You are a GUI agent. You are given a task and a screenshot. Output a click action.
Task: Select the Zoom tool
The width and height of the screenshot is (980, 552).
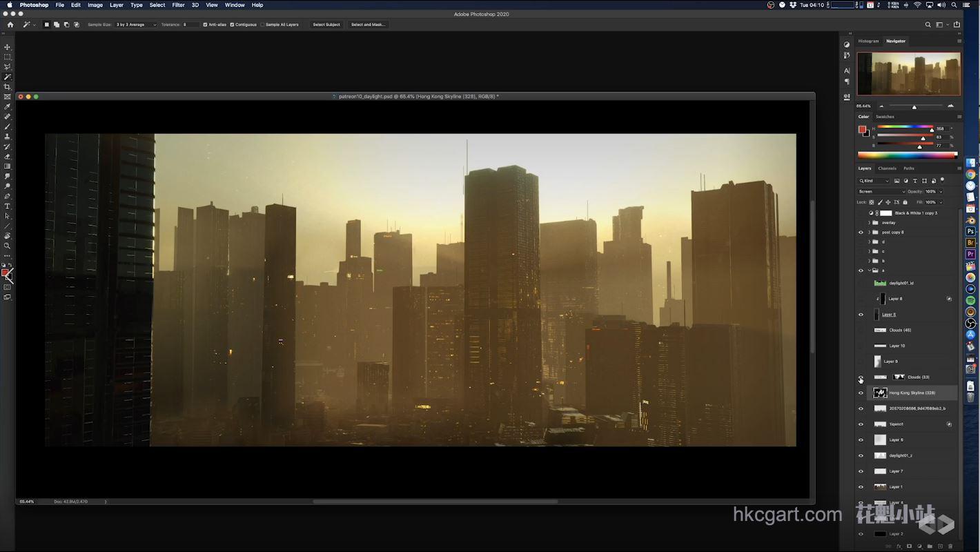point(8,246)
